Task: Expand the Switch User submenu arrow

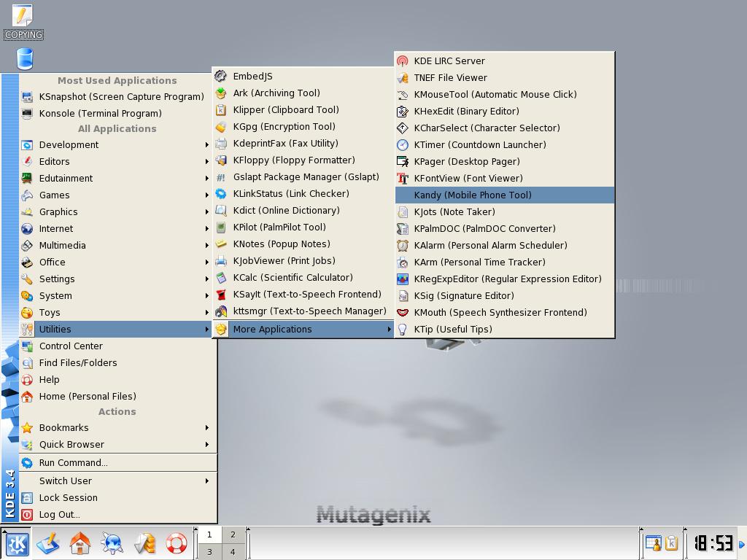Action: 206,481
